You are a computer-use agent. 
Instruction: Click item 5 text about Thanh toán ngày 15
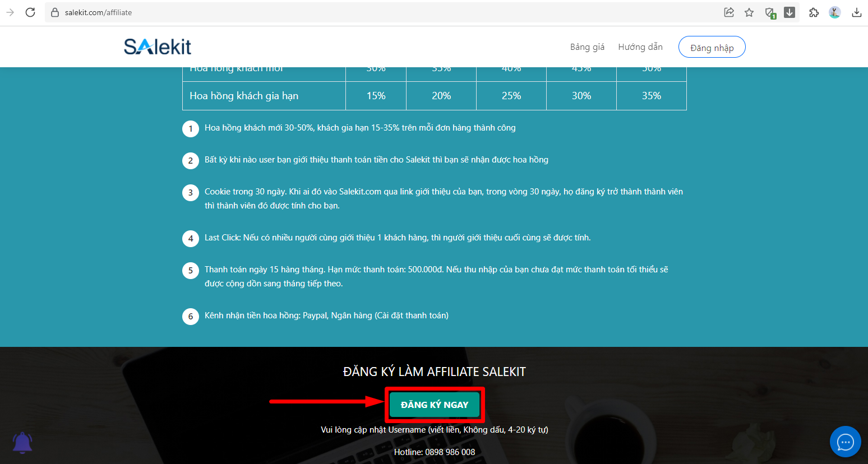tap(436, 276)
